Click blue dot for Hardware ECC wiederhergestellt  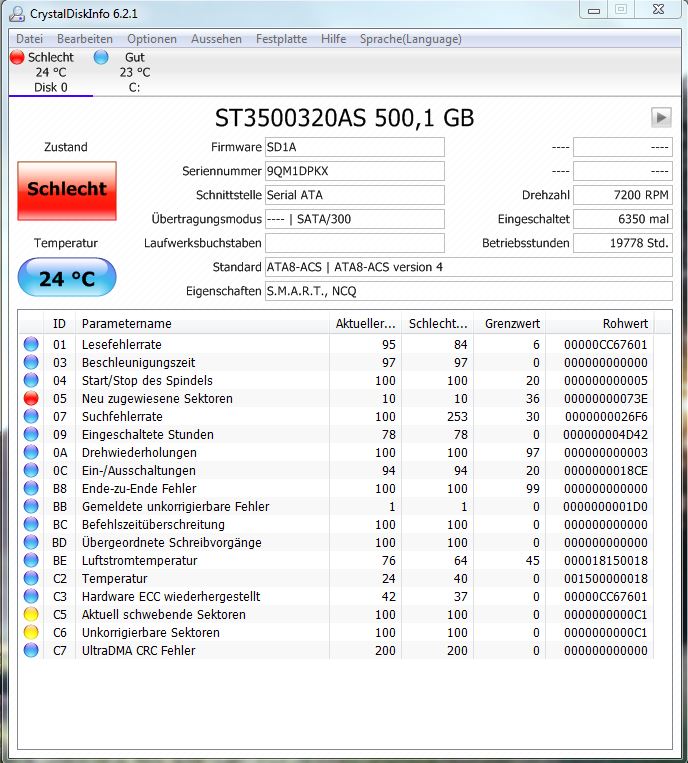point(31,596)
